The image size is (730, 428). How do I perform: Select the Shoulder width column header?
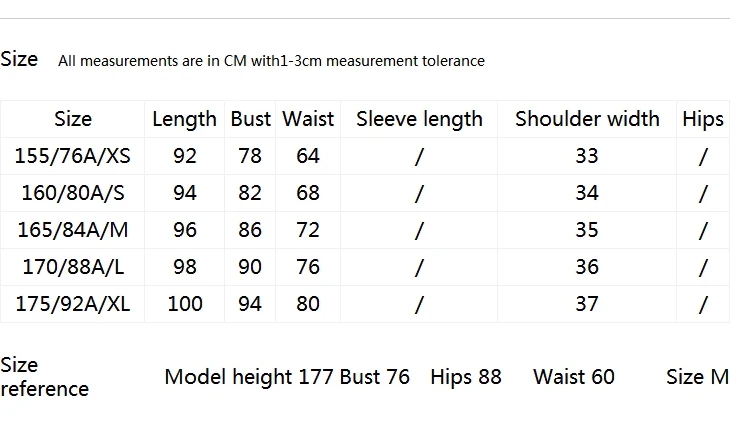[x=587, y=119]
